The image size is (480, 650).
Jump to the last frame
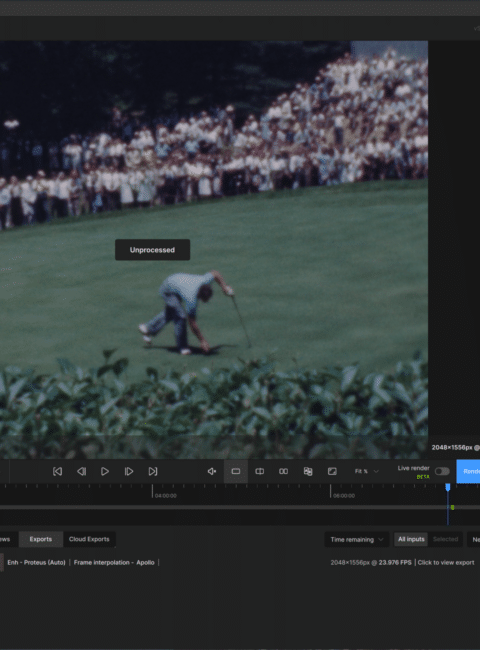153,471
